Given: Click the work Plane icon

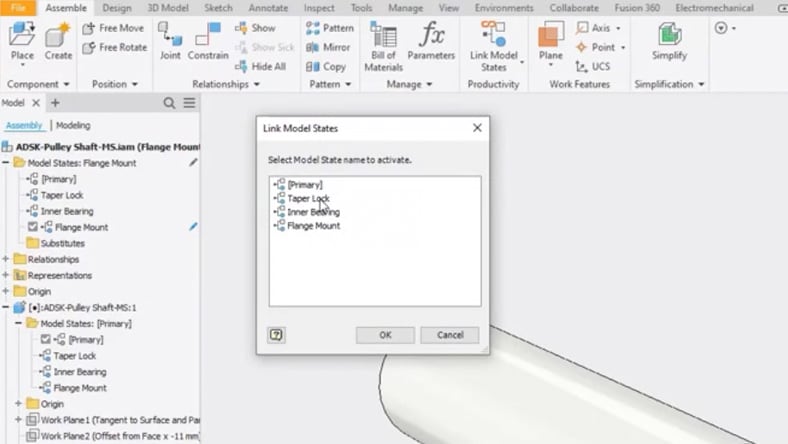Looking at the screenshot, I should pos(550,35).
